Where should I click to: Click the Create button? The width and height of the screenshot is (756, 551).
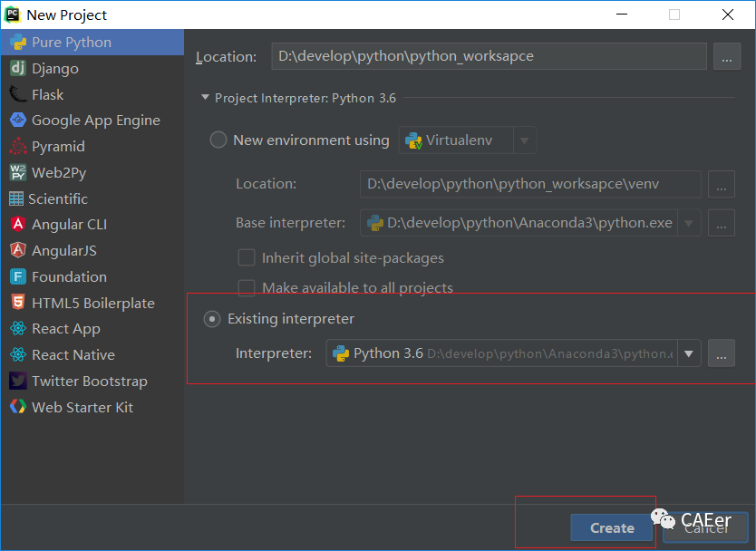coord(612,527)
